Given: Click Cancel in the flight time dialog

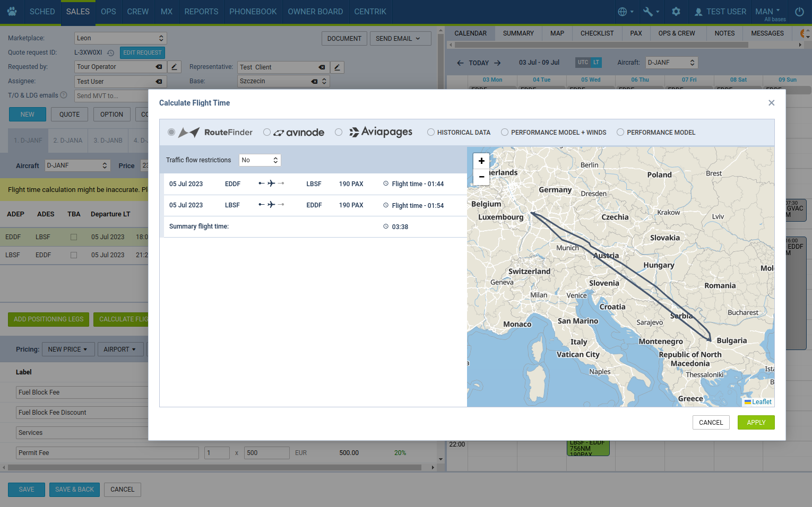Looking at the screenshot, I should click(x=711, y=423).
